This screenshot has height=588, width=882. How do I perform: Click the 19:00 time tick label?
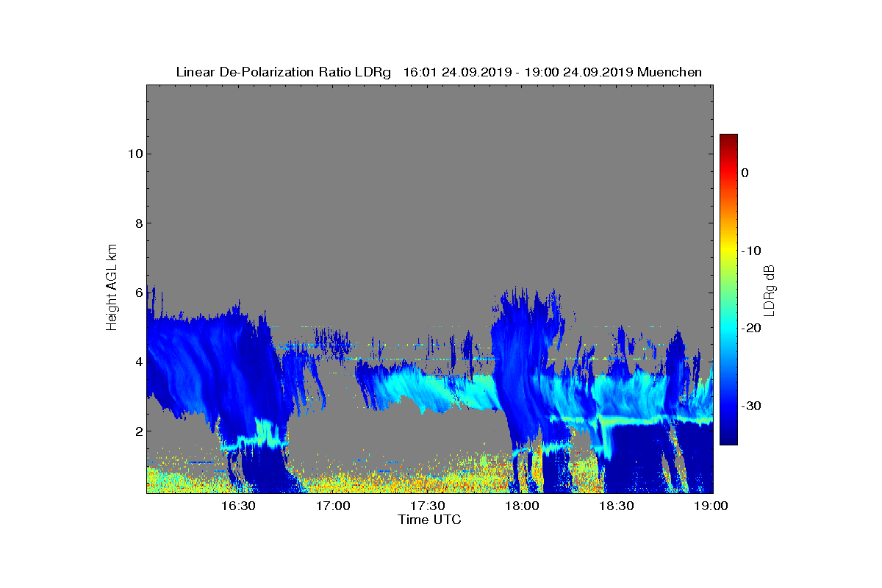(x=711, y=506)
